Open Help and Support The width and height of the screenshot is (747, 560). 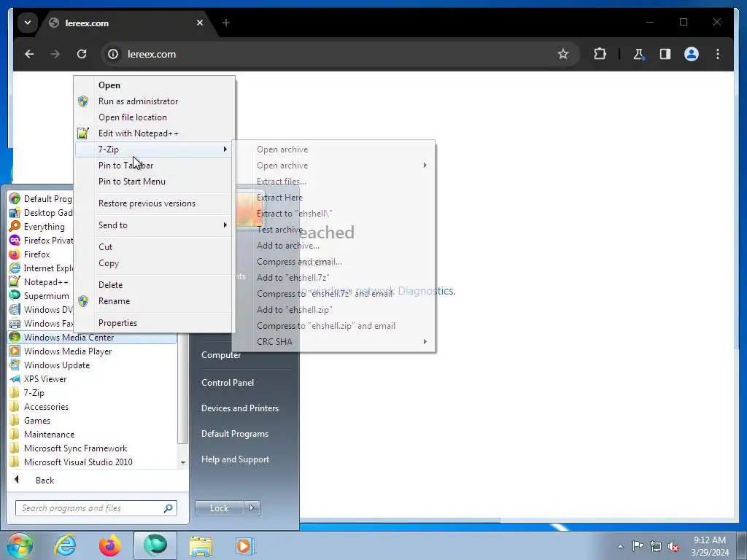click(236, 459)
